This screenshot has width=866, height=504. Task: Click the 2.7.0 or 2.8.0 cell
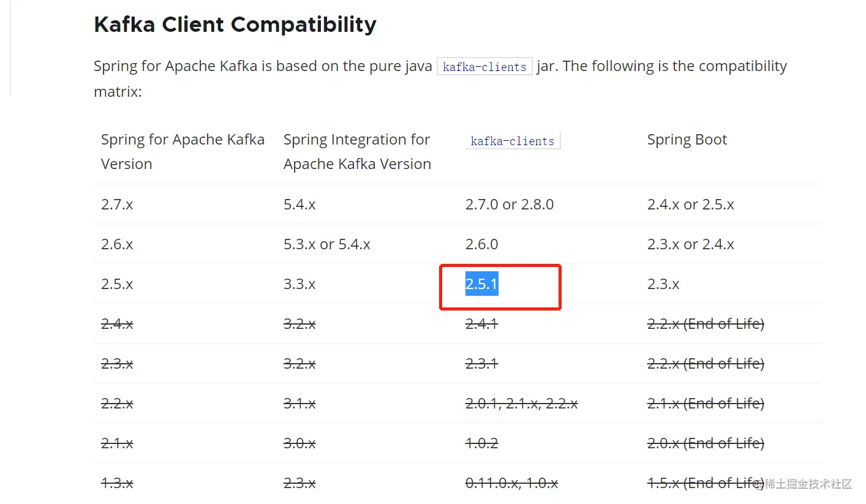click(509, 205)
